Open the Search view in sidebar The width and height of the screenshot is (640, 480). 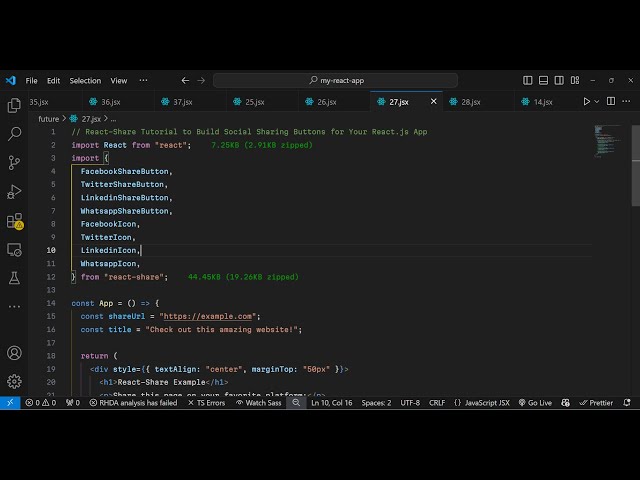14,133
